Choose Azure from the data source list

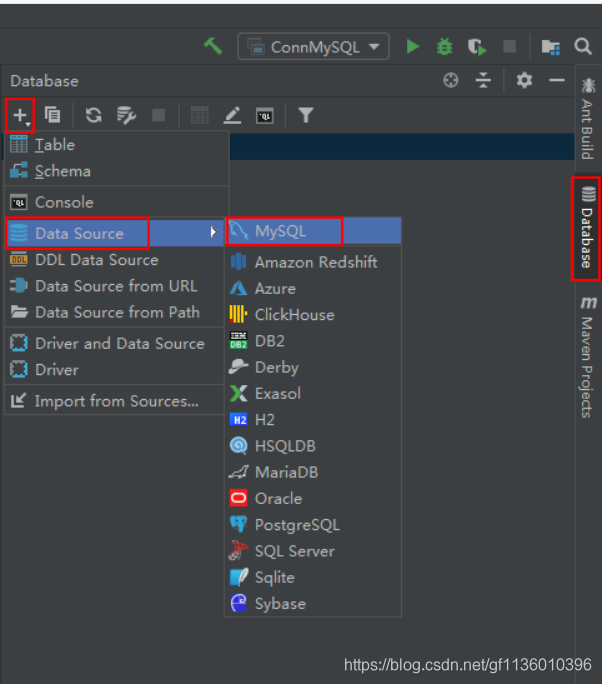(x=313, y=288)
